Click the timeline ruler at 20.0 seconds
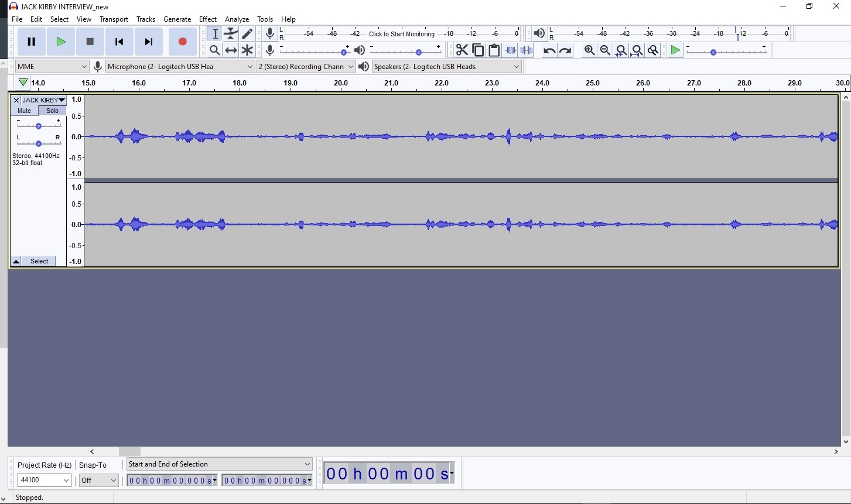 pyautogui.click(x=341, y=83)
